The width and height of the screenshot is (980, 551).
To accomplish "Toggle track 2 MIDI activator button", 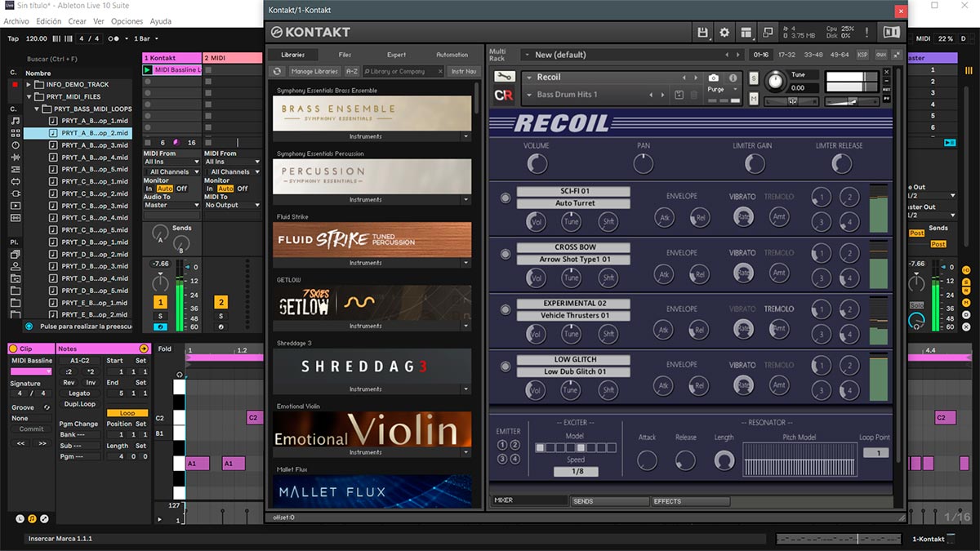I will coord(220,302).
